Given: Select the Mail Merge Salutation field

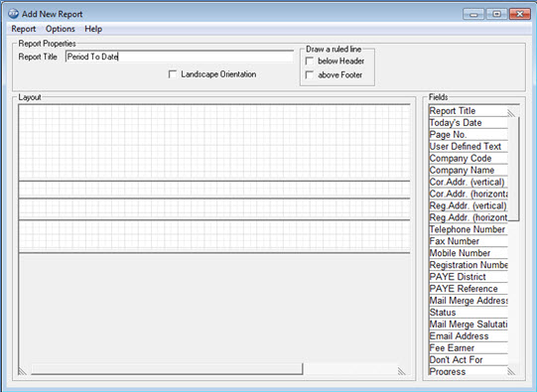Looking at the screenshot, I should (469, 325).
